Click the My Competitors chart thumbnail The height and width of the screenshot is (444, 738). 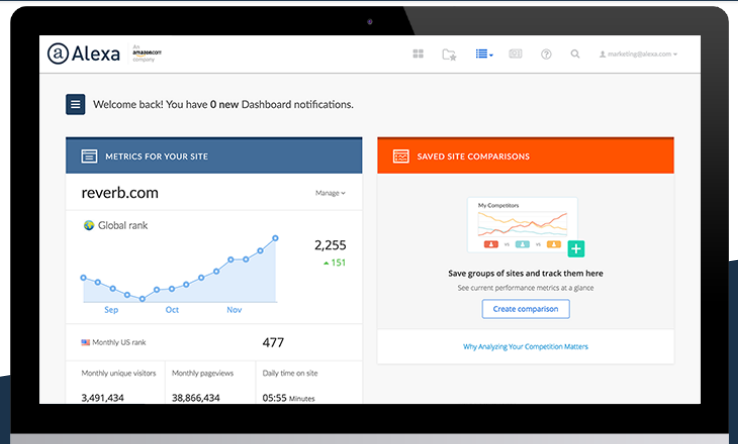(522, 225)
